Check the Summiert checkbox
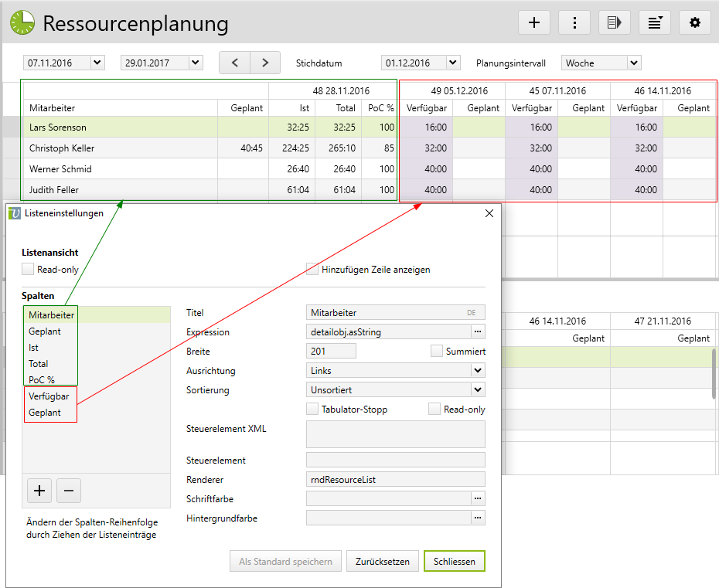Image resolution: width=719 pixels, height=588 pixels. [437, 351]
